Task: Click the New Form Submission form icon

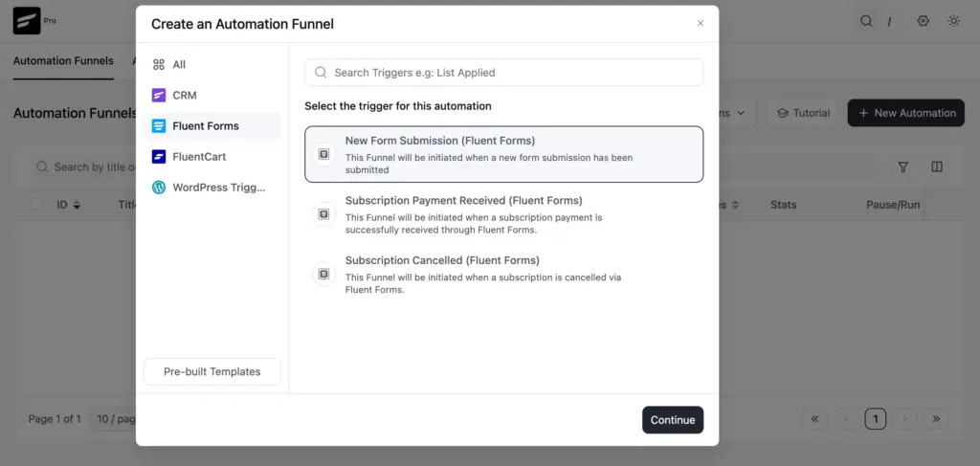Action: (323, 154)
